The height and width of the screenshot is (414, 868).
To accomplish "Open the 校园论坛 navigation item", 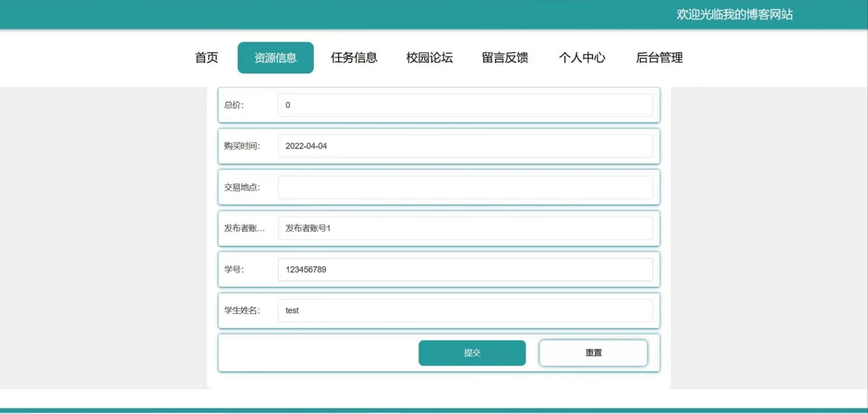I will click(x=429, y=58).
